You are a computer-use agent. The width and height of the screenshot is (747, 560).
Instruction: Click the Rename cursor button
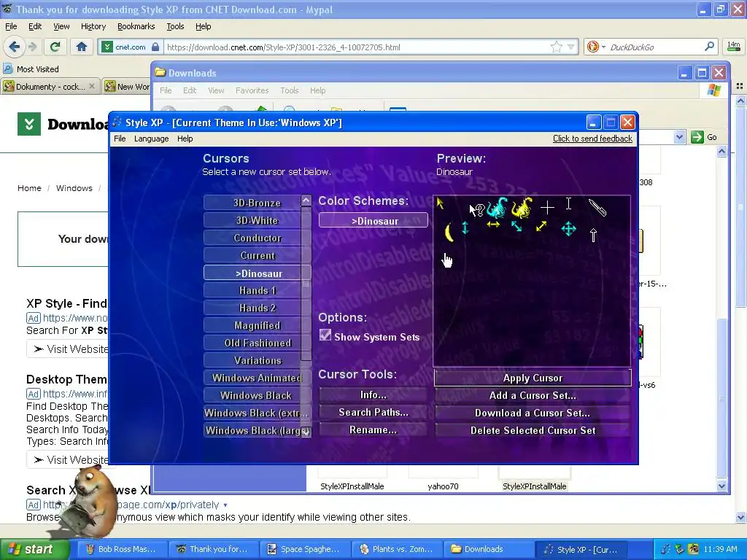(x=373, y=429)
